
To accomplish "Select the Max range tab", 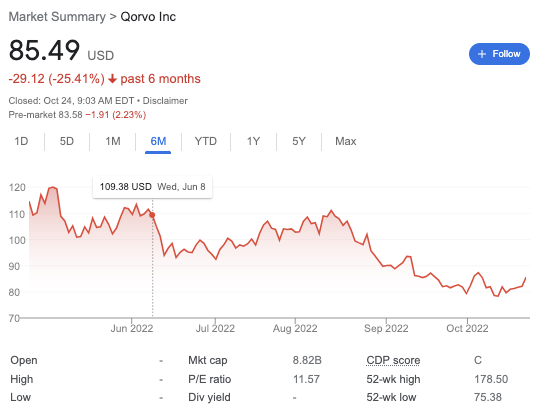I will click(x=345, y=141).
